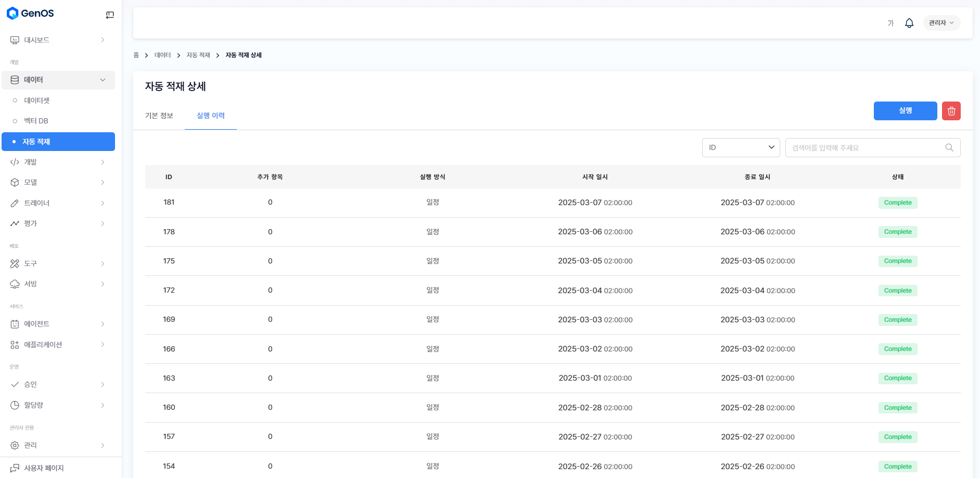Open 사용자 페이지 from sidebar bottom
Image resolution: width=980 pixels, height=478 pixels.
(44, 468)
